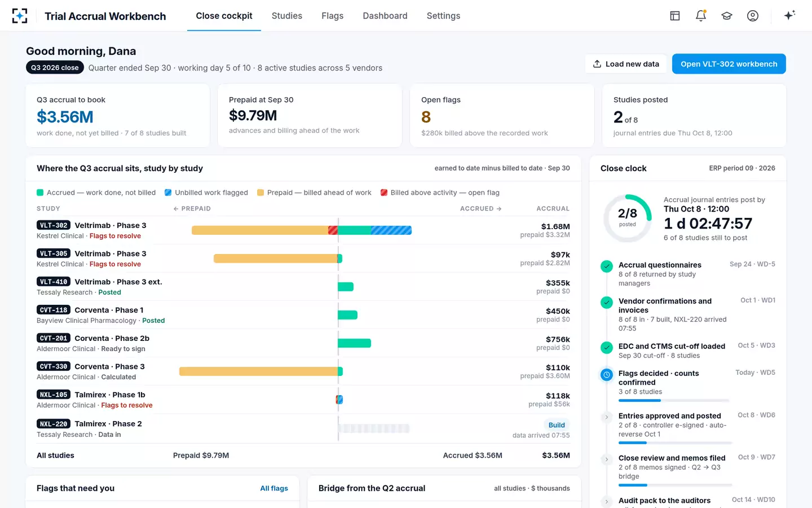Follow the All flags link

[274, 488]
